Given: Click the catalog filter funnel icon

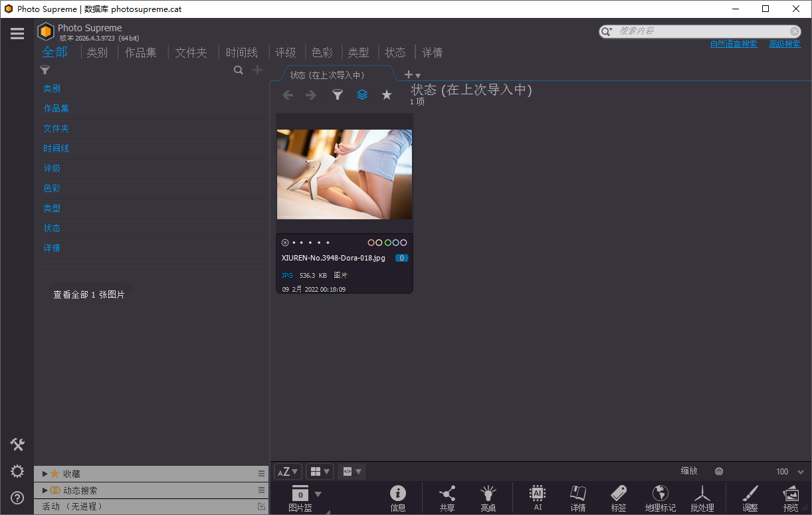Looking at the screenshot, I should coord(45,70).
